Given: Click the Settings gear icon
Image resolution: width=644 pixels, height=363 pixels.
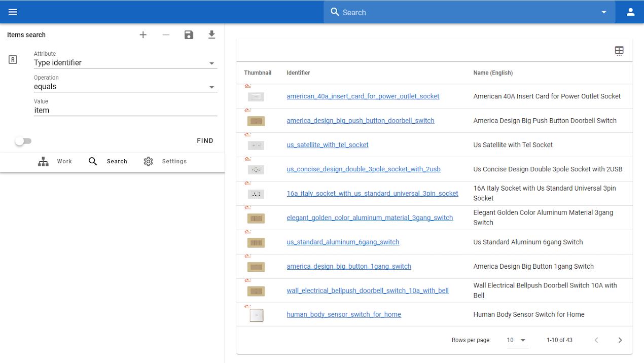Looking at the screenshot, I should pos(148,162).
